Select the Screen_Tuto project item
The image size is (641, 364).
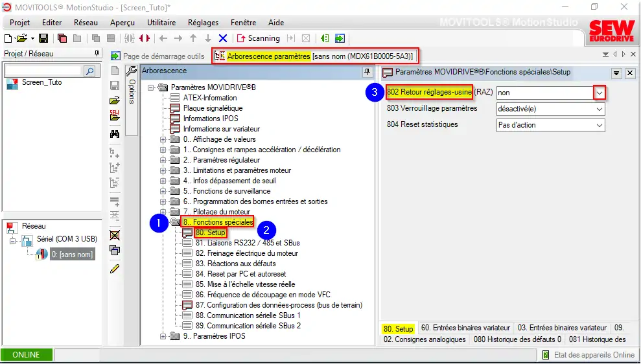(x=41, y=82)
